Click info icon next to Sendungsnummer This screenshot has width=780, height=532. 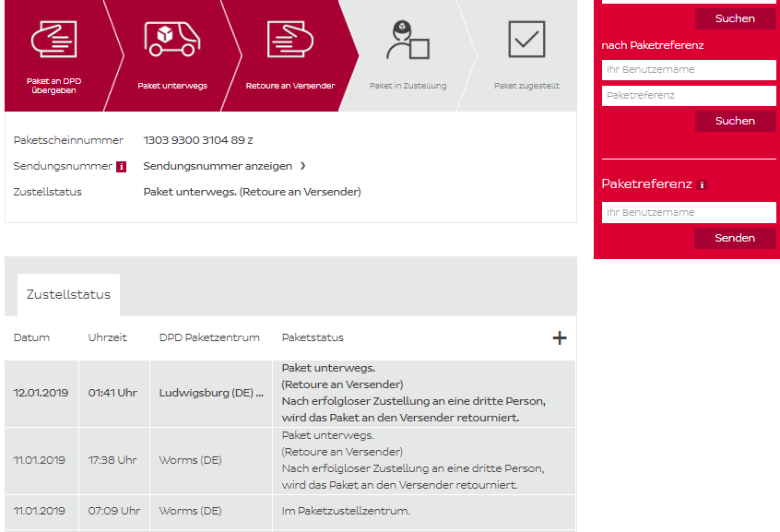click(121, 167)
